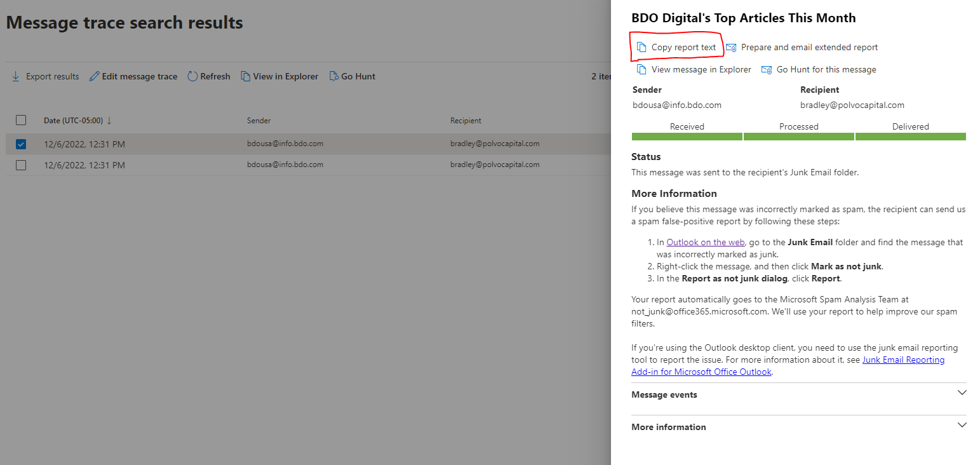Click the Edit message trace pencil icon
Viewport: 980px width, 465px height.
[x=94, y=76]
